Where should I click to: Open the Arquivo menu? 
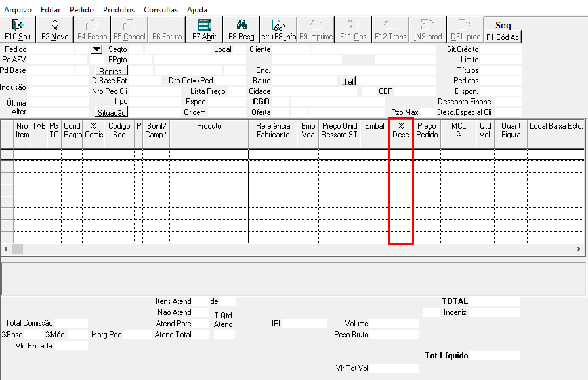point(18,10)
